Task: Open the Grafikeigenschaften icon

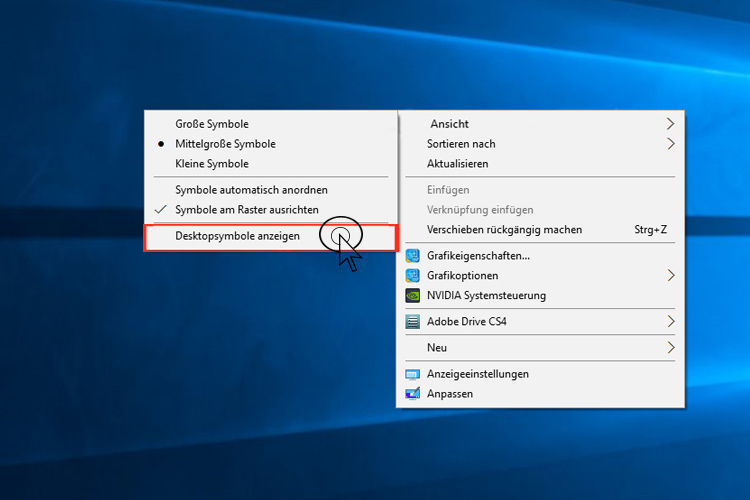Action: tap(412, 256)
